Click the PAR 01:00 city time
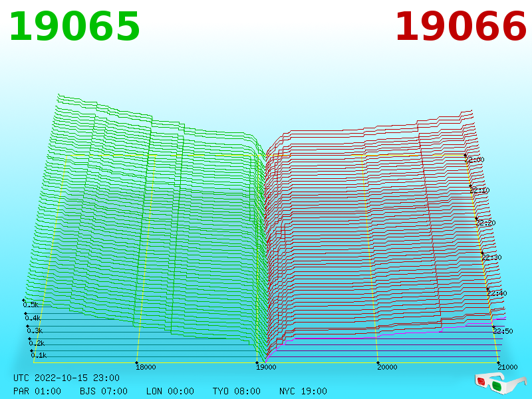This screenshot has height=399, width=532. coord(37,391)
